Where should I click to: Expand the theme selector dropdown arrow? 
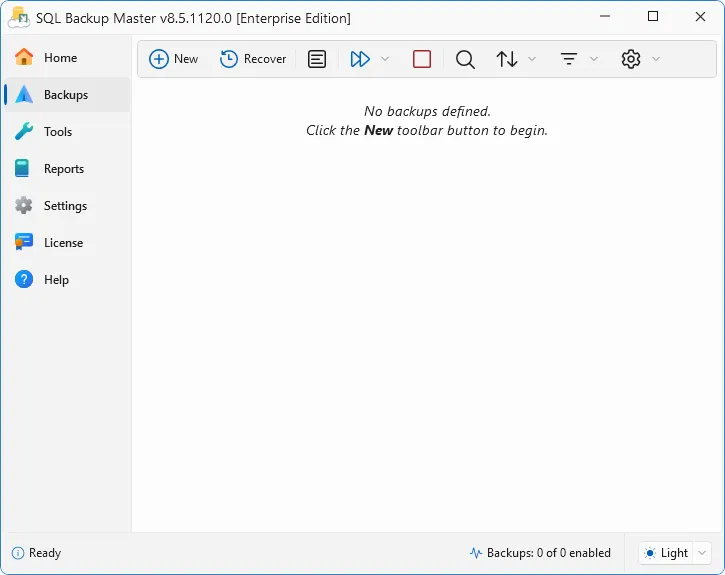tap(702, 553)
